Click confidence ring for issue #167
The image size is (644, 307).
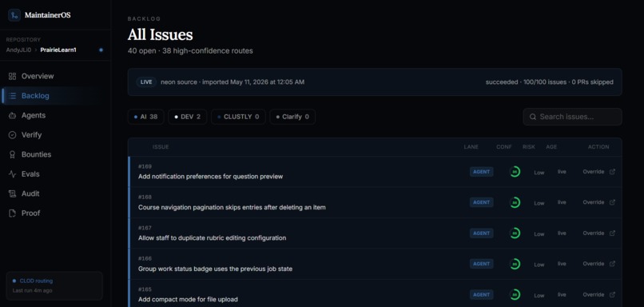[x=515, y=233]
